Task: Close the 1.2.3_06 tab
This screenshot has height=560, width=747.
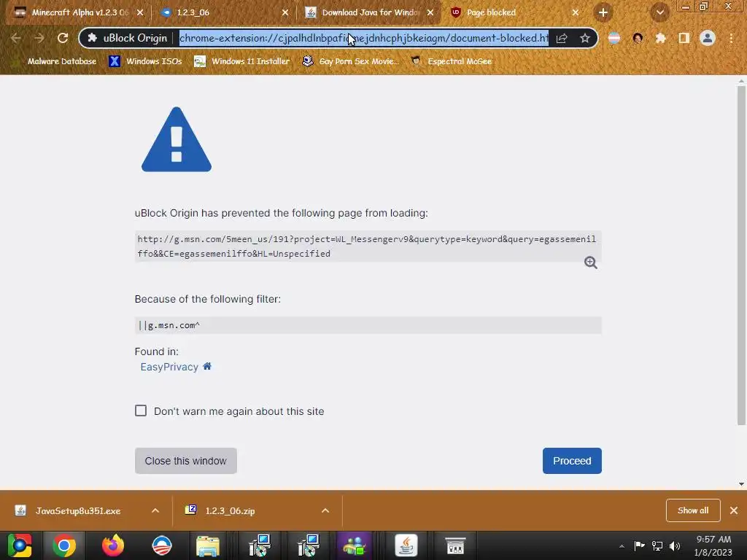Action: 285,13
